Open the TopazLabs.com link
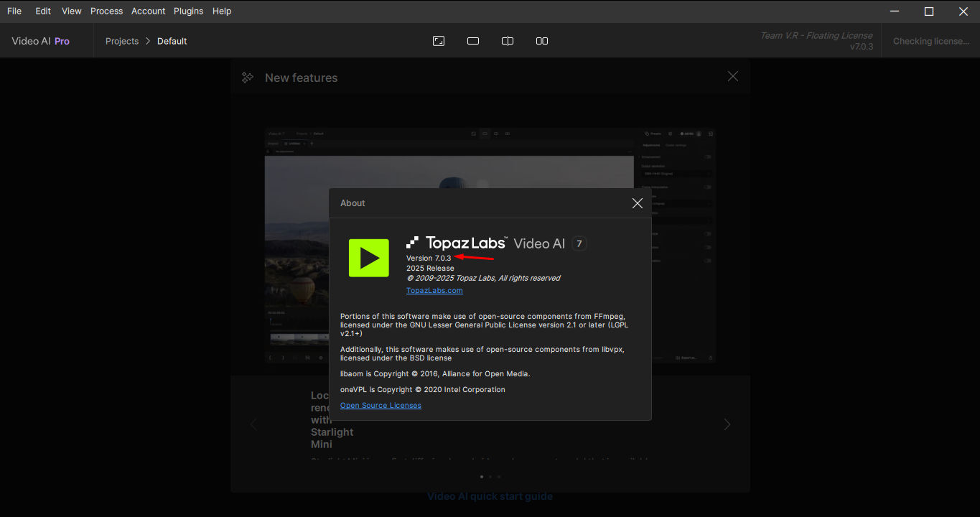Viewport: 980px width, 517px height. [434, 290]
